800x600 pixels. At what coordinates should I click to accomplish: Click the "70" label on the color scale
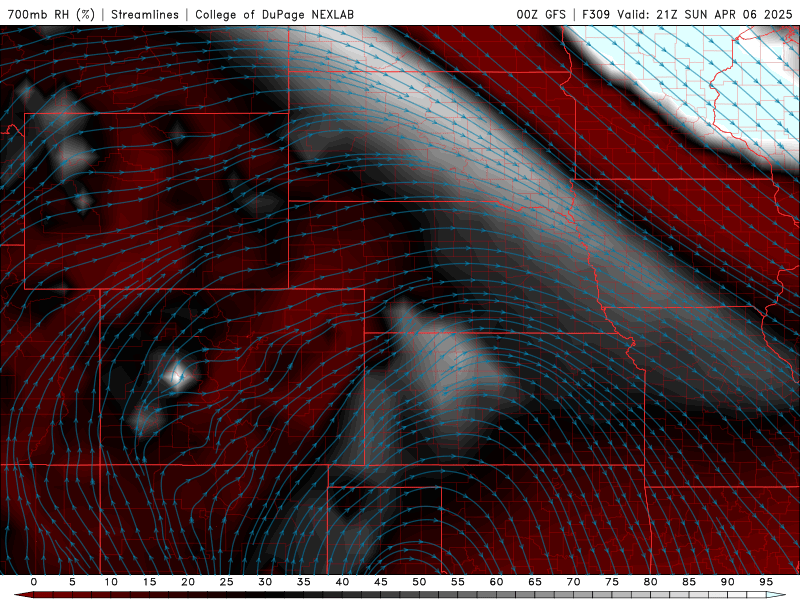pos(573,582)
